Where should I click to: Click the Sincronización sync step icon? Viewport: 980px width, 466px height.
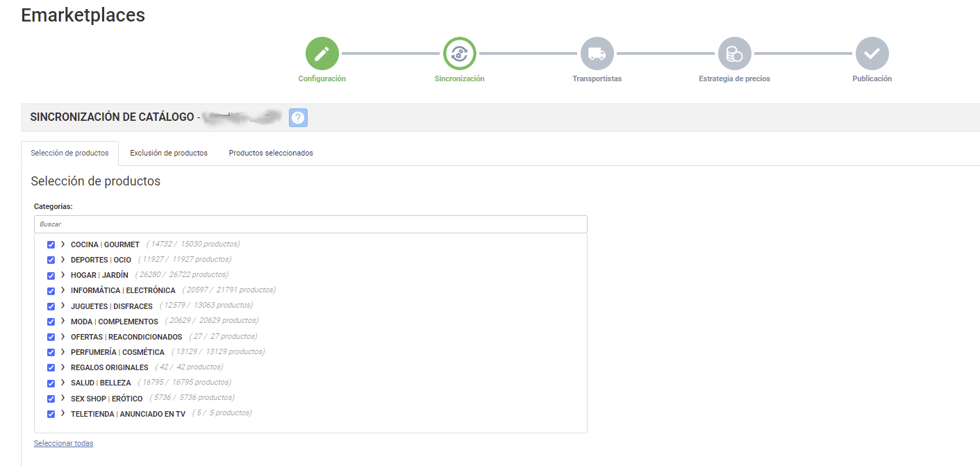(459, 53)
